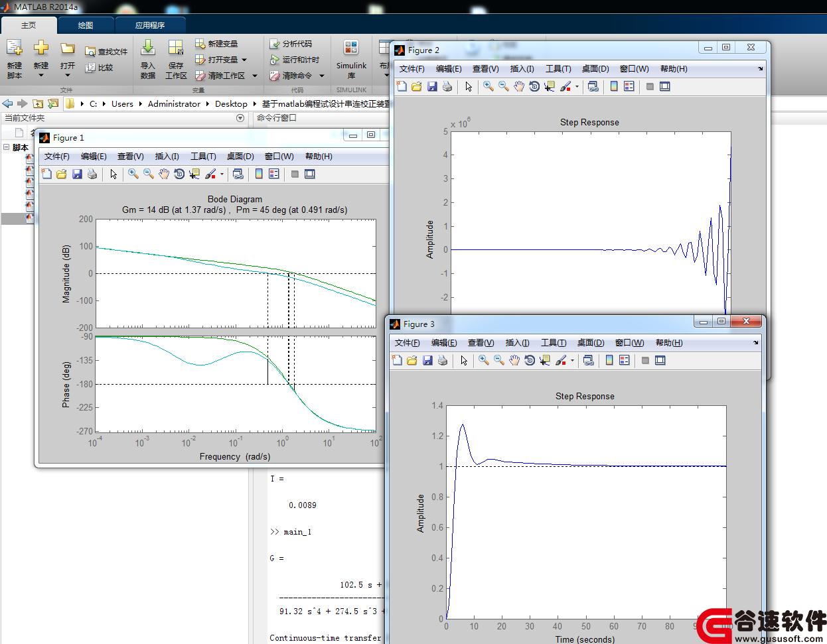Screen dimensions: 827x644
Task: Open 帮助(H) menu in Figure 2
Action: (674, 69)
